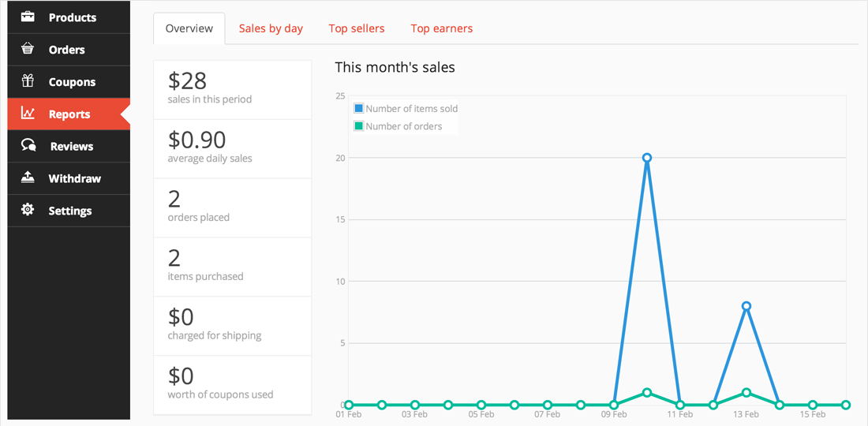868x426 pixels.
Task: Click the blue Number of items sold swatch
Action: (x=359, y=109)
